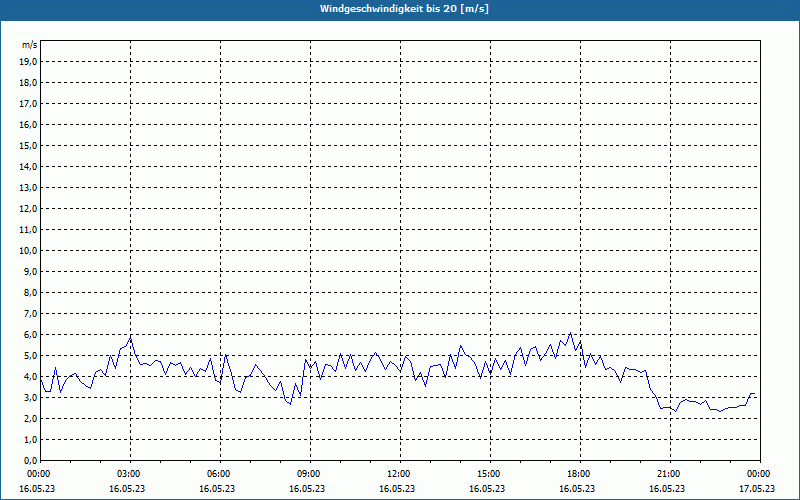Click the "15:00" time axis label

pos(489,474)
